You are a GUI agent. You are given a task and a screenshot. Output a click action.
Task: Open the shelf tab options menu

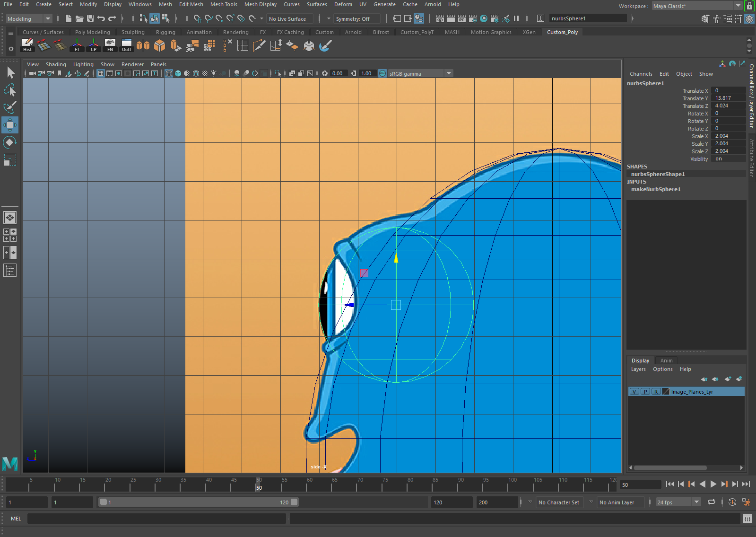11,49
